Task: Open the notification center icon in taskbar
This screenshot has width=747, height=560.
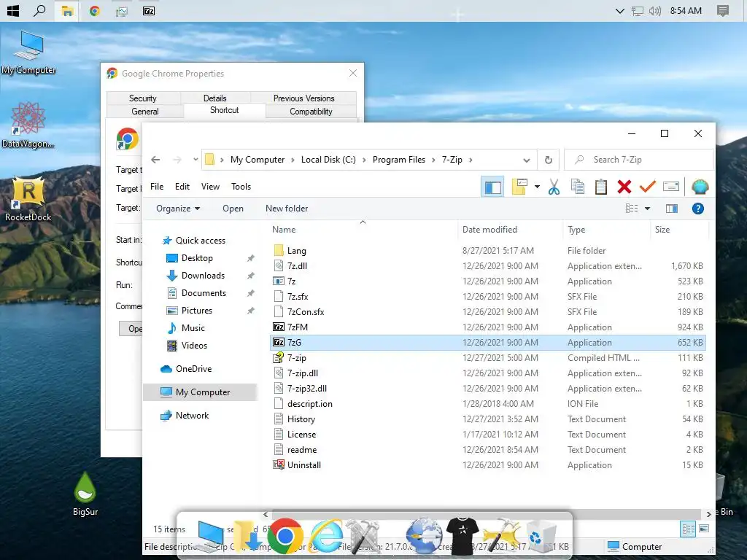Action: (x=723, y=10)
